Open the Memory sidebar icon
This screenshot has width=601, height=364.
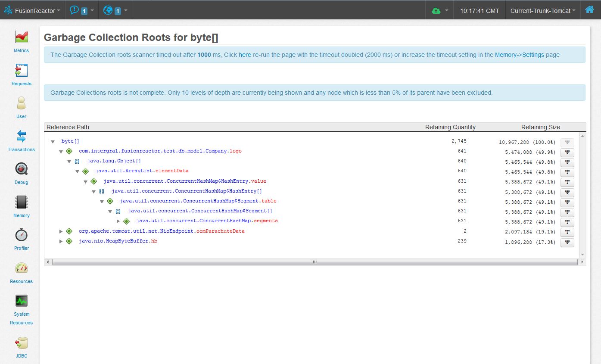(x=21, y=202)
